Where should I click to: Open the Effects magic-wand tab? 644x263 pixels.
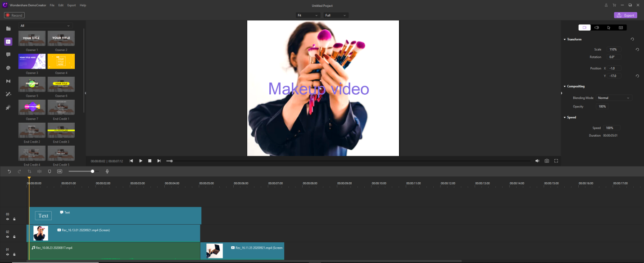tap(8, 94)
